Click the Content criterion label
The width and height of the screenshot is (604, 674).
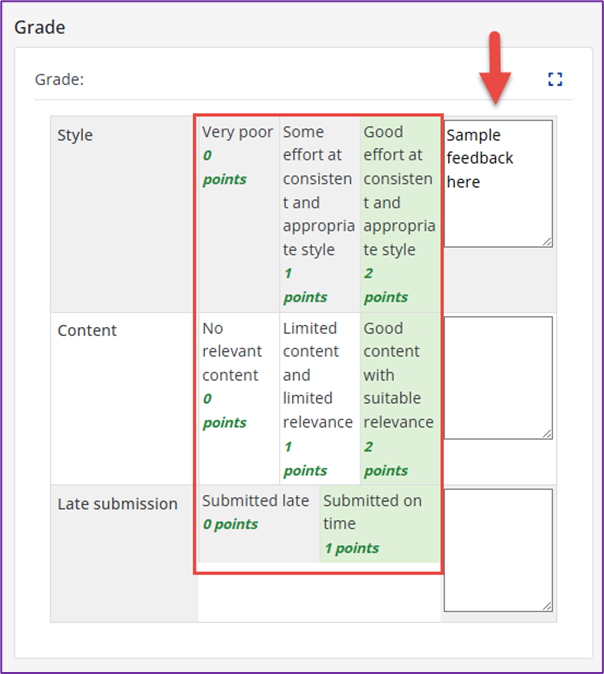point(87,330)
